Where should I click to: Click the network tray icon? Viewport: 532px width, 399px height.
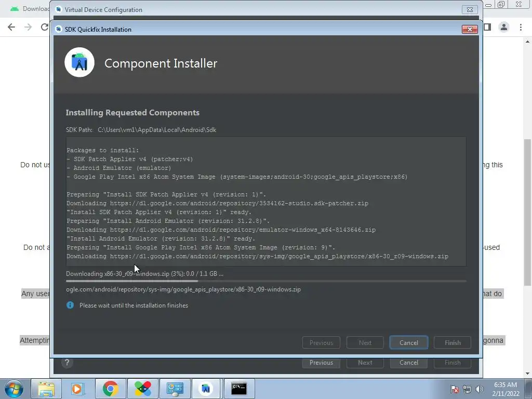[467, 389]
